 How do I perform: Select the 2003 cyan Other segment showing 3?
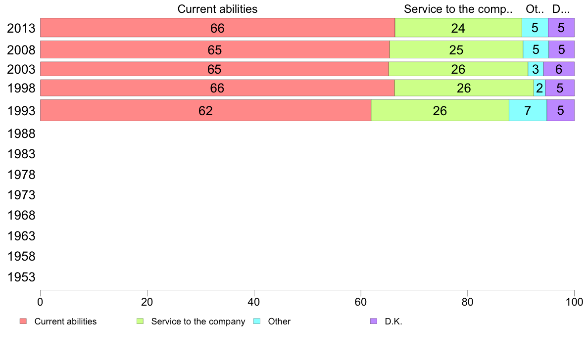(536, 69)
